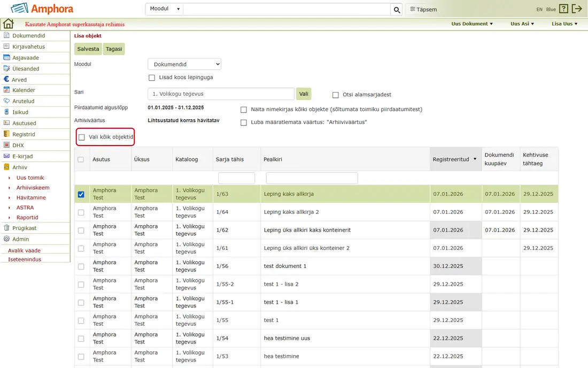Image resolution: width=588 pixels, height=368 pixels.
Task: Log out using the exit icon
Action: [577, 9]
